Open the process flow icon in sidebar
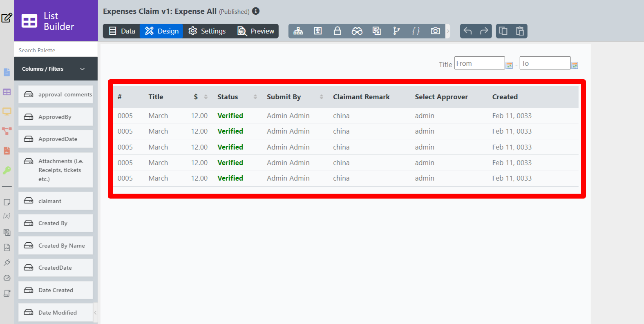Image resolution: width=644 pixels, height=324 pixels. pyautogui.click(x=7, y=131)
